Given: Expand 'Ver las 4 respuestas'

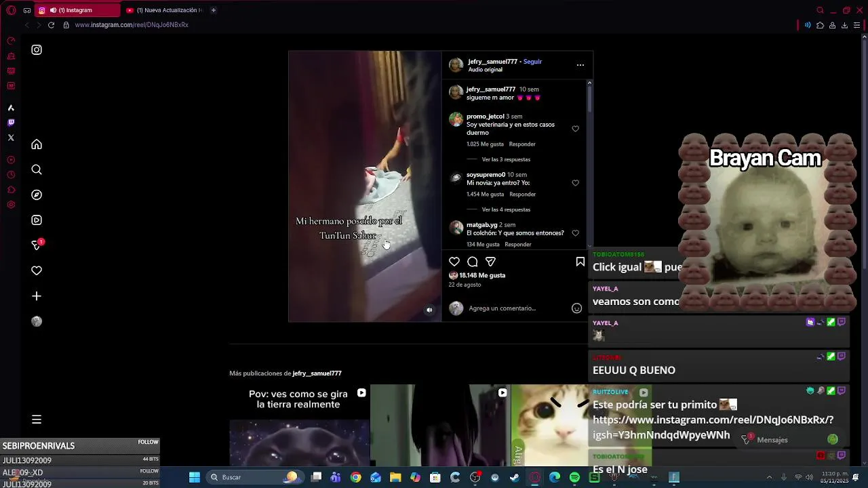Looking at the screenshot, I should 506,209.
